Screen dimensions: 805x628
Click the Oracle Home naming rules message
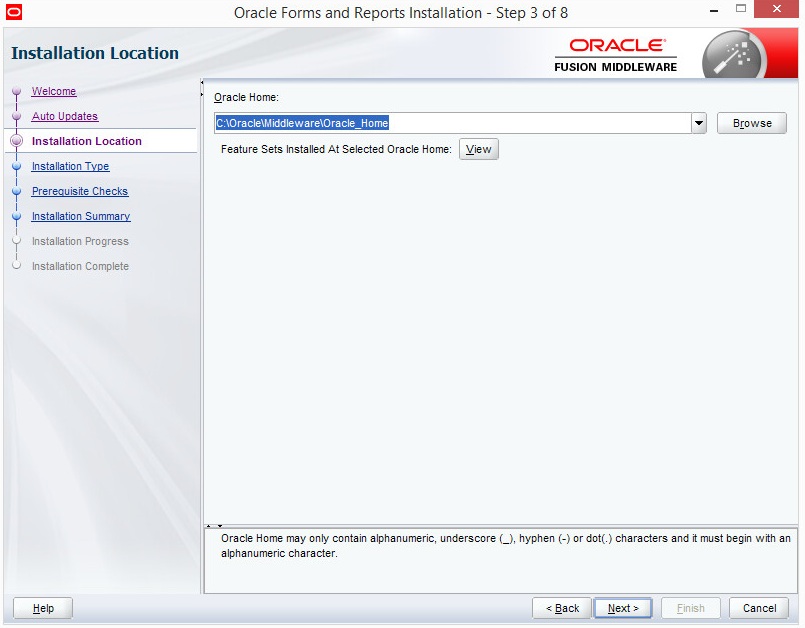point(506,546)
